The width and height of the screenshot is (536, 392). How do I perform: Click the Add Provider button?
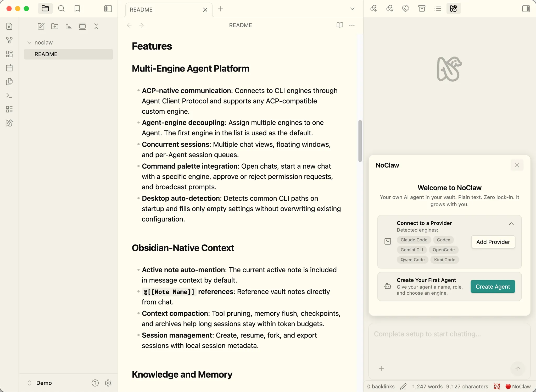click(x=493, y=242)
